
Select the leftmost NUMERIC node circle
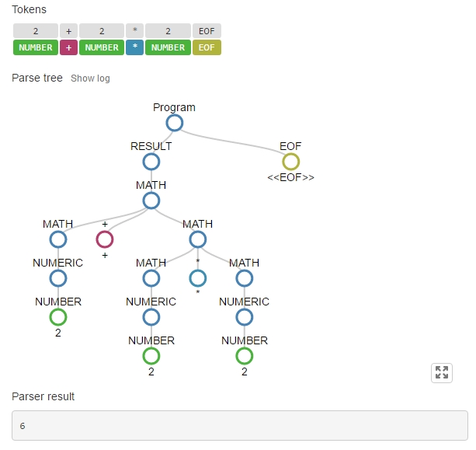click(58, 278)
